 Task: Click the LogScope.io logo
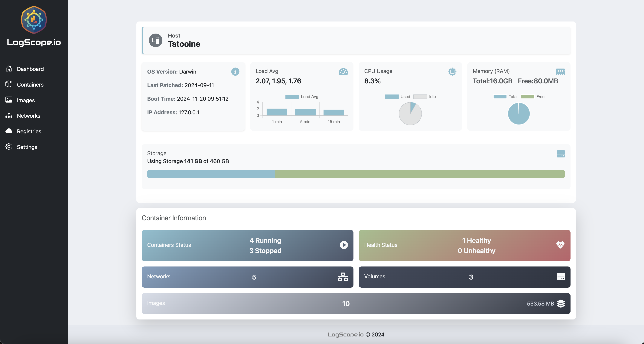coord(34,19)
